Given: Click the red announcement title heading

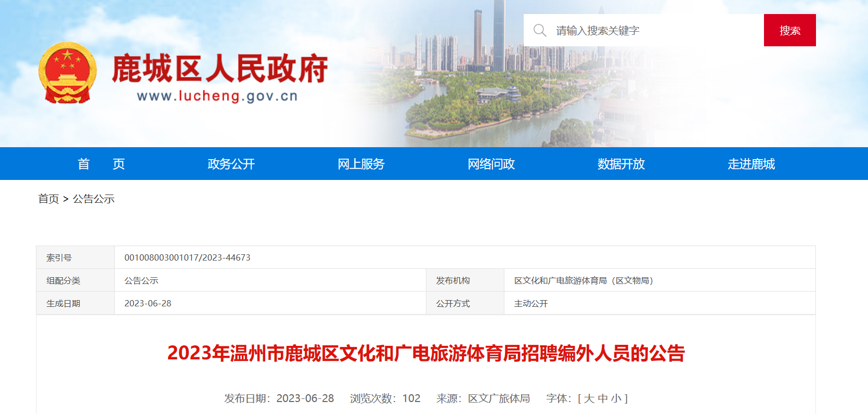Looking at the screenshot, I should [x=426, y=353].
